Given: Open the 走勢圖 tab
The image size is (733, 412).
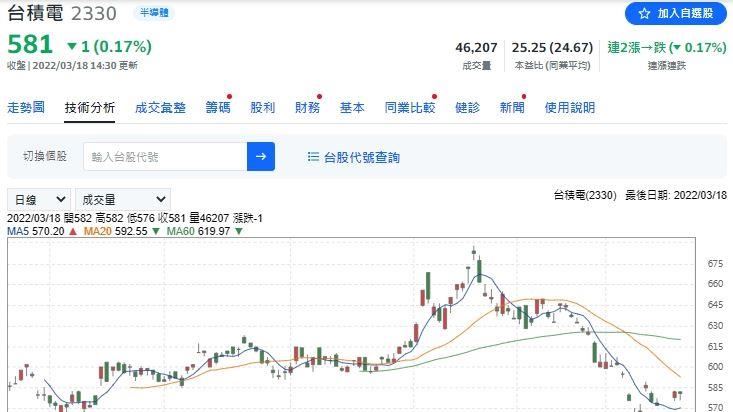Looking at the screenshot, I should click(x=26, y=108).
